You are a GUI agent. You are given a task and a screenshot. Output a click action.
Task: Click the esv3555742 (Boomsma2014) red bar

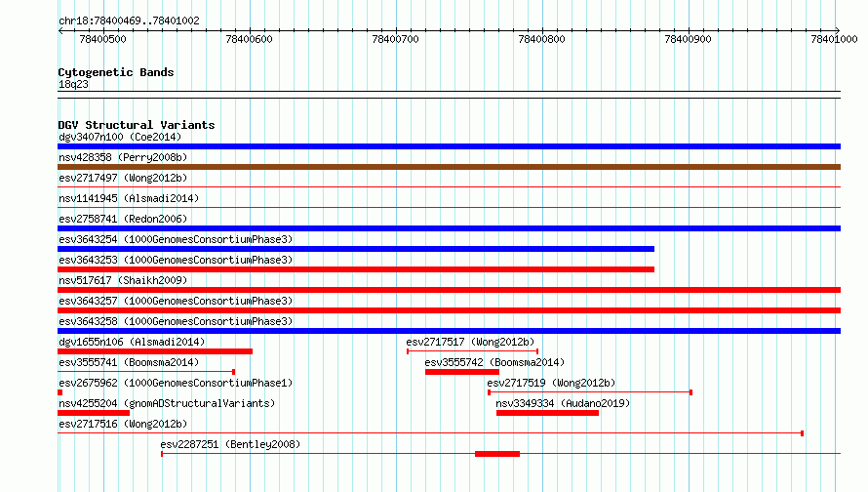click(462, 372)
